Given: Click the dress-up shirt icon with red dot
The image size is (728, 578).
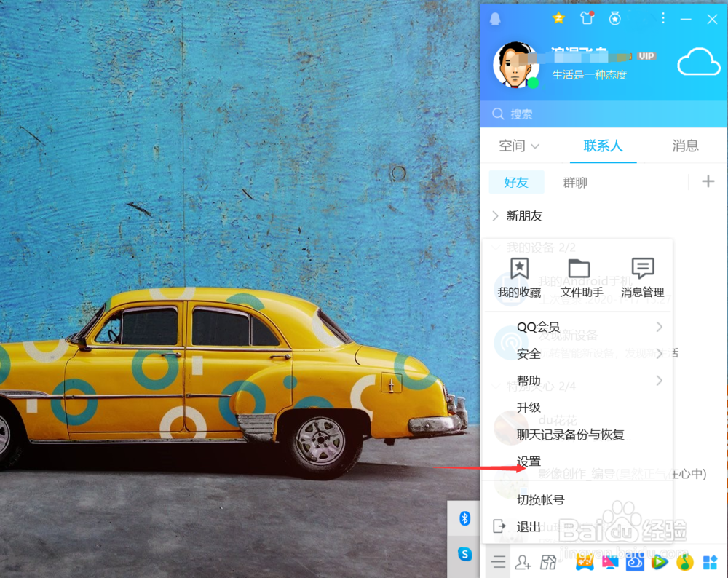Looking at the screenshot, I should click(x=587, y=18).
